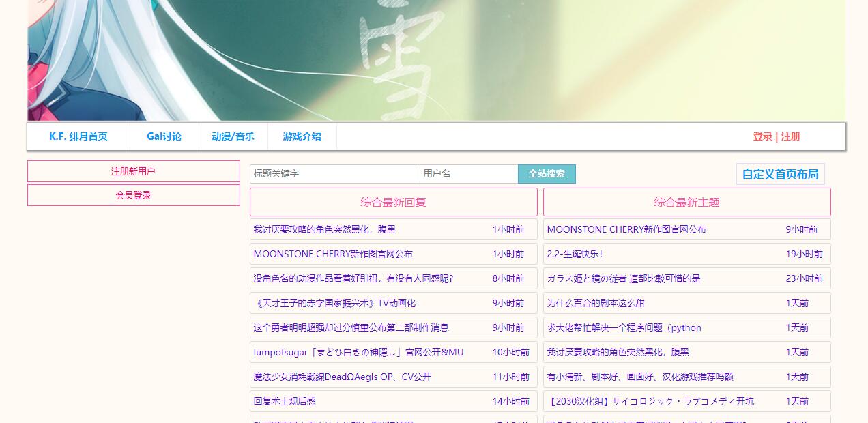868x423 pixels.
Task: Open topic 求大佬帮忙解决一个程序问题
Action: click(624, 327)
